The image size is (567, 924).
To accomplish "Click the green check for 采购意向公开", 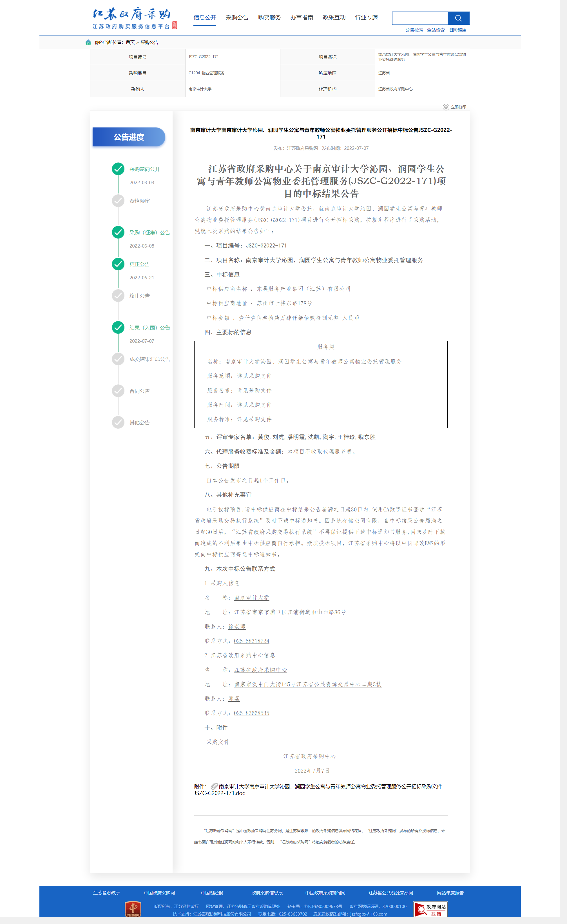I will pos(118,169).
